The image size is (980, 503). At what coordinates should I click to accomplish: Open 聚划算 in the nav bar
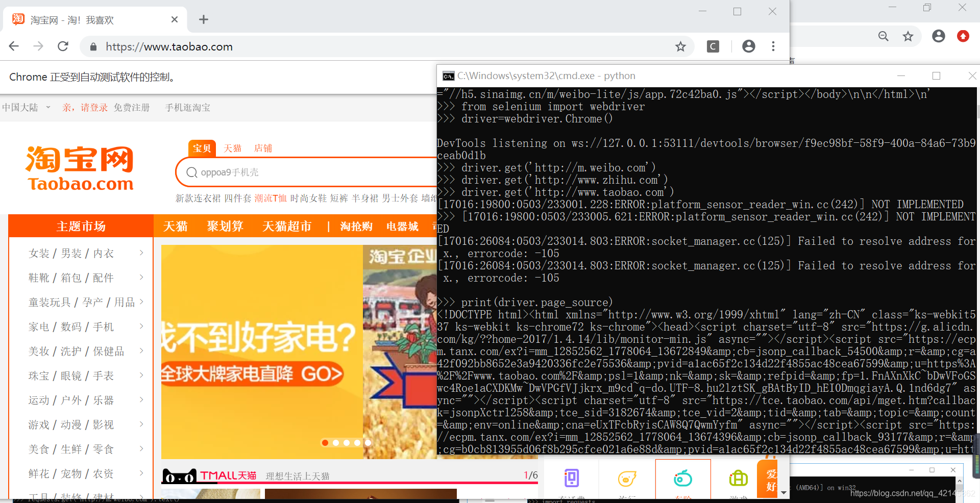pyautogui.click(x=225, y=226)
